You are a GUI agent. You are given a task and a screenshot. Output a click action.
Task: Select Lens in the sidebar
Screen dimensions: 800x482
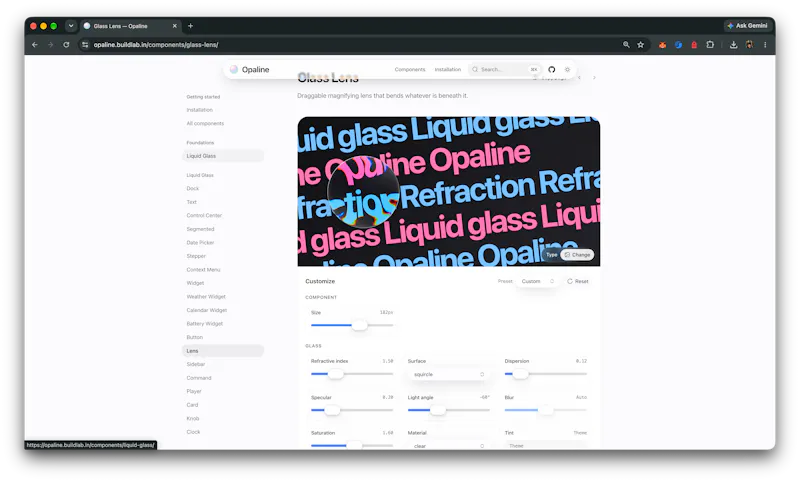point(223,351)
